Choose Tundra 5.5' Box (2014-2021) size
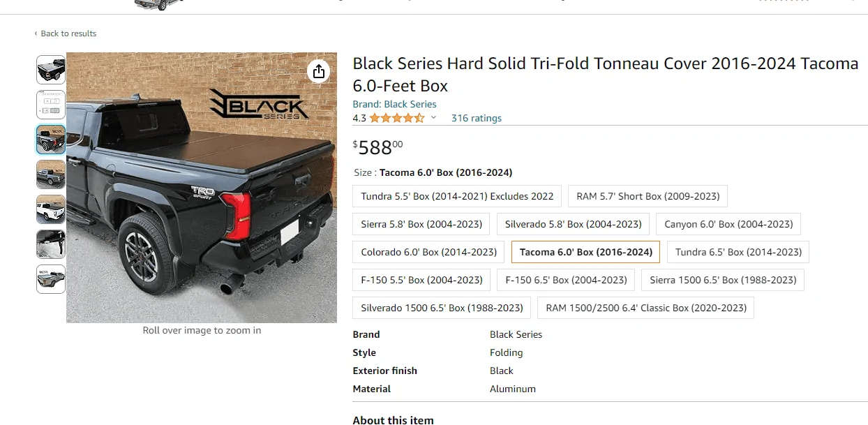Image resolution: width=868 pixels, height=425 pixels. [x=457, y=196]
